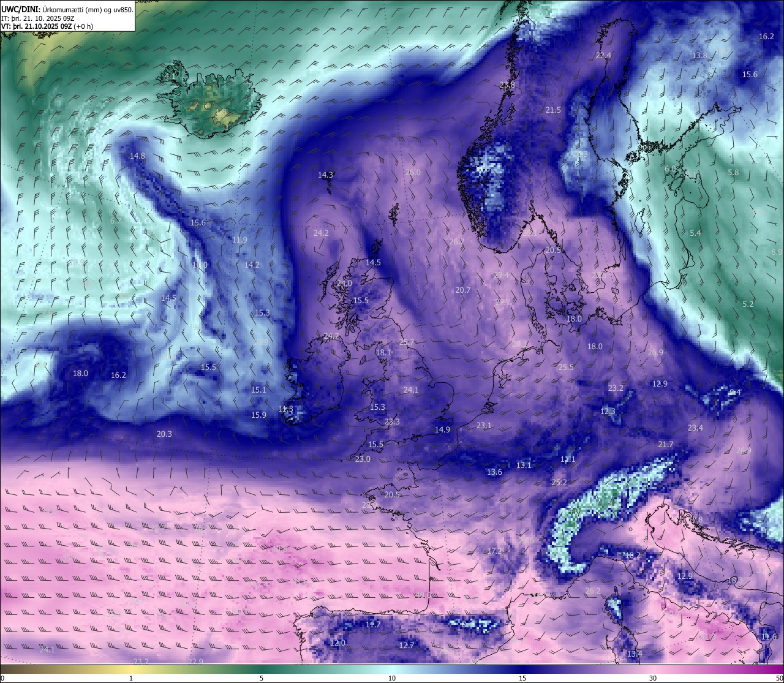The height and width of the screenshot is (683, 784).
Task: Select the 23.1 map value
Action: pyautogui.click(x=484, y=425)
